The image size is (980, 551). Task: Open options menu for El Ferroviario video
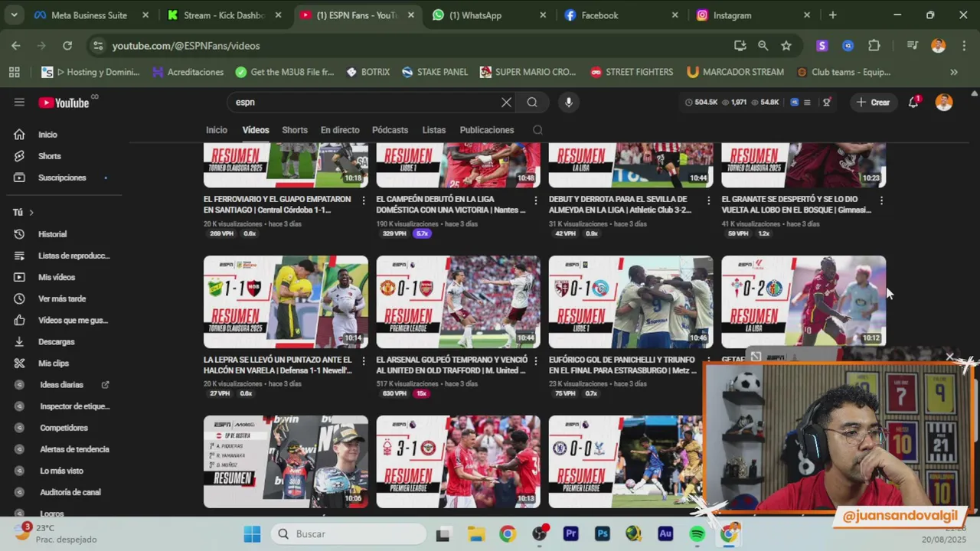[x=363, y=201]
